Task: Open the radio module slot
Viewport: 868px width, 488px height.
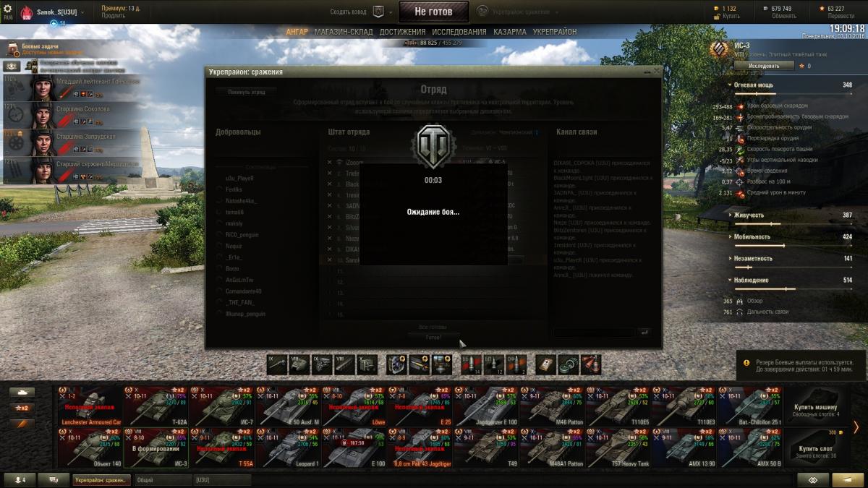Action: pyautogui.click(x=367, y=364)
